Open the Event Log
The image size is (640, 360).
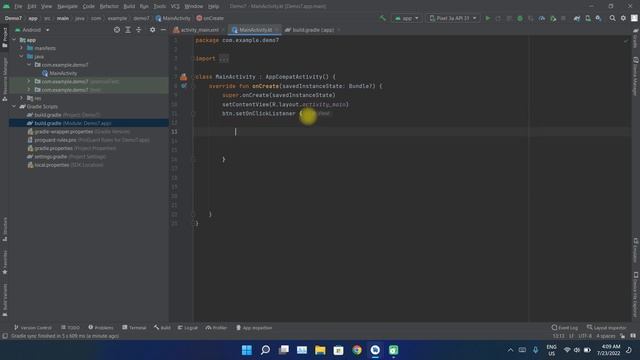[565, 327]
